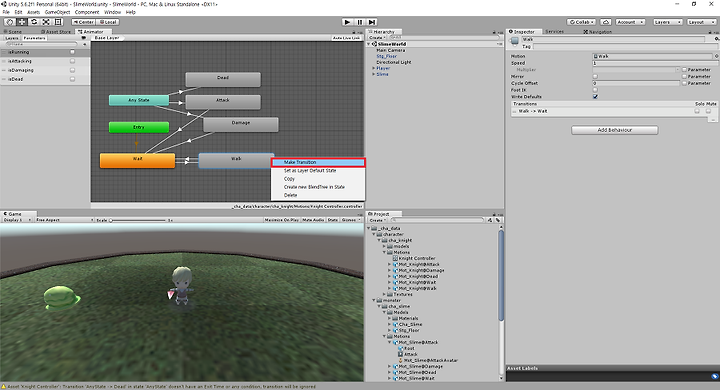Toggle the isAttacking parameter checkbox
Image resolution: width=720 pixels, height=390 pixels.
pos(73,61)
